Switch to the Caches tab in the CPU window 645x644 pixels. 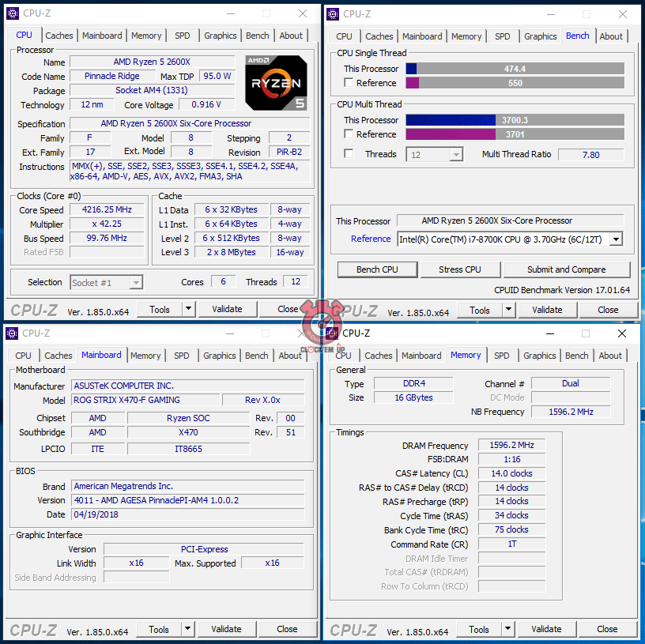coord(59,36)
